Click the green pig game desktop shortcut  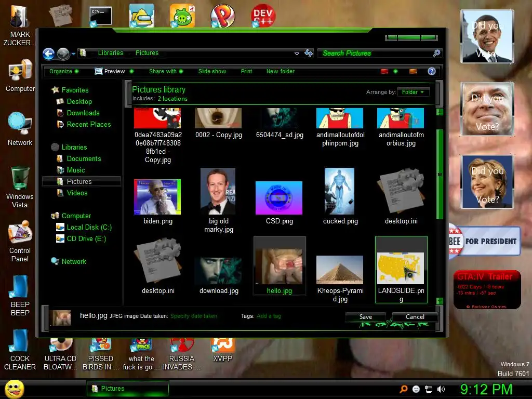click(x=182, y=16)
